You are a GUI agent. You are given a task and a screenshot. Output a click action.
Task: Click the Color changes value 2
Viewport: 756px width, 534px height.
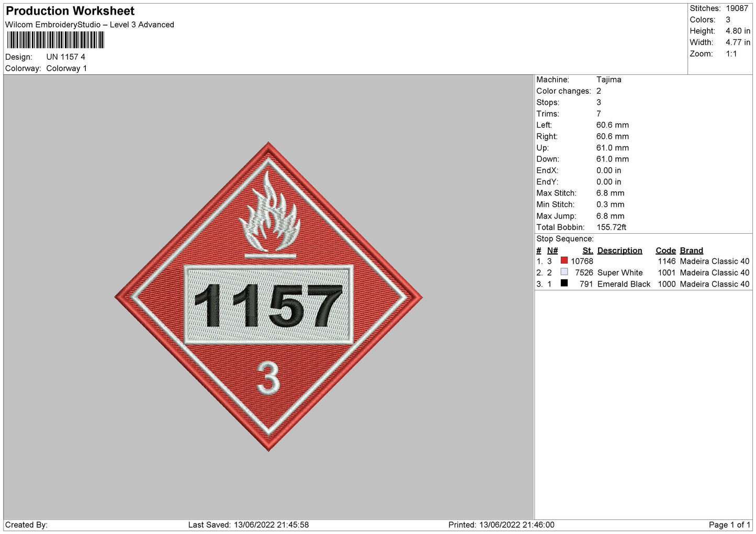(x=599, y=91)
